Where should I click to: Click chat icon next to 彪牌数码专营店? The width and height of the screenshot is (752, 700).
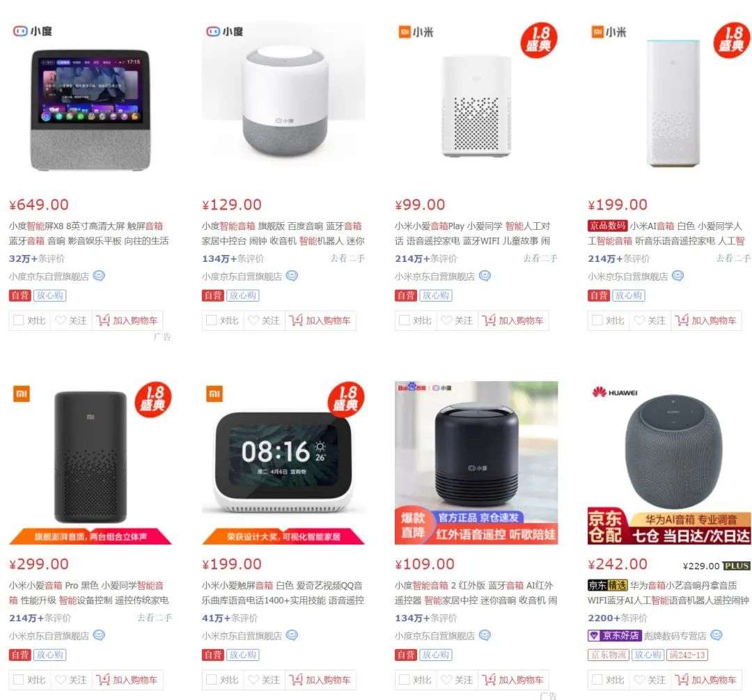716,635
